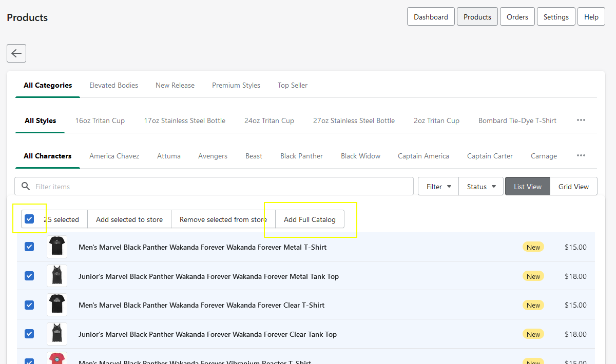
Task: Open the Status dropdown
Action: point(482,187)
